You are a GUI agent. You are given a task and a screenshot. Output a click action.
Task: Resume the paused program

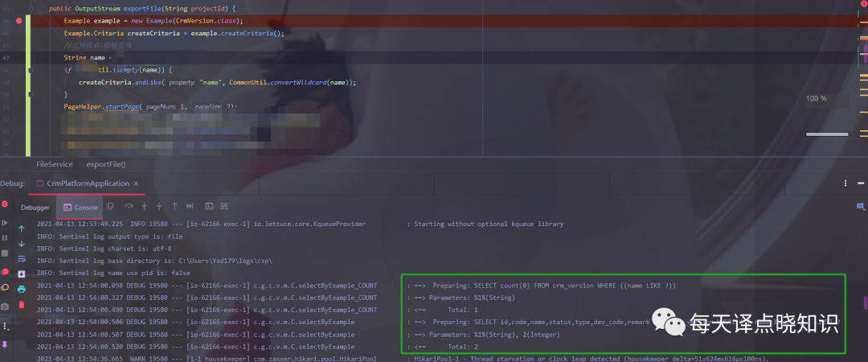tap(5, 222)
